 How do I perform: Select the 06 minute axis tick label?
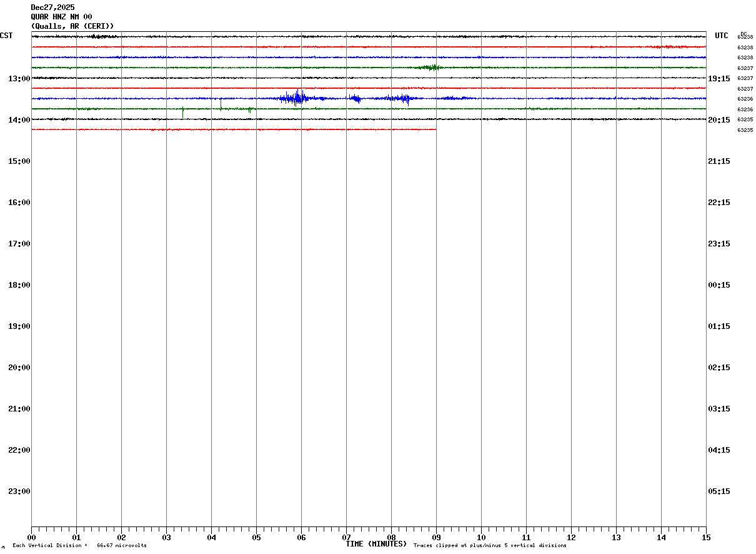pyautogui.click(x=301, y=538)
